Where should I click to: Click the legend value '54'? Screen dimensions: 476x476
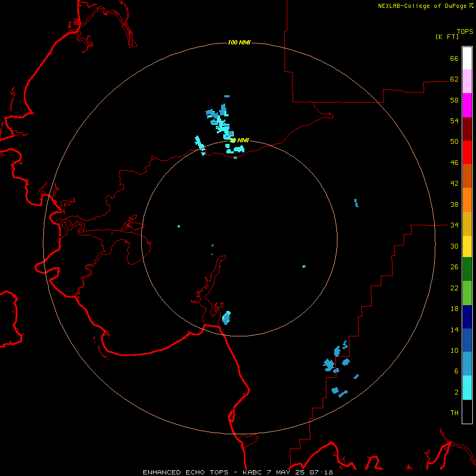tap(454, 121)
